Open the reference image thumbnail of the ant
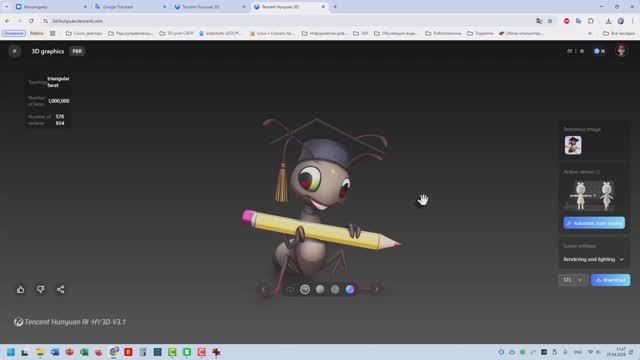640x360 pixels. 573,145
